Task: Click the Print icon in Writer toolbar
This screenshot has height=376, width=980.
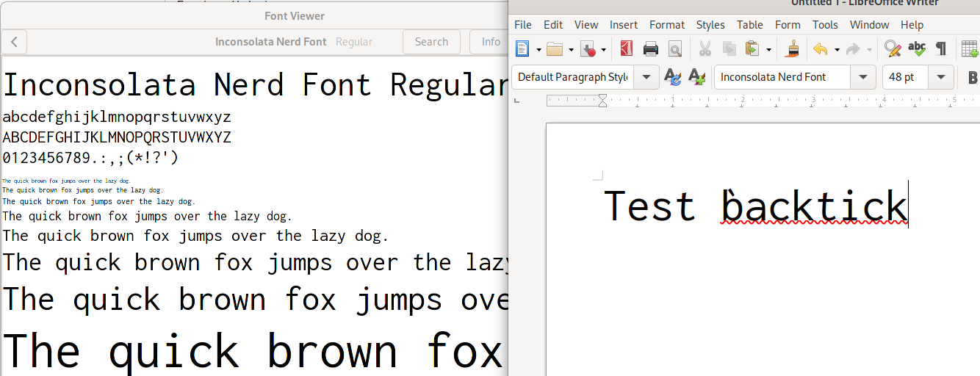Action: pos(651,49)
